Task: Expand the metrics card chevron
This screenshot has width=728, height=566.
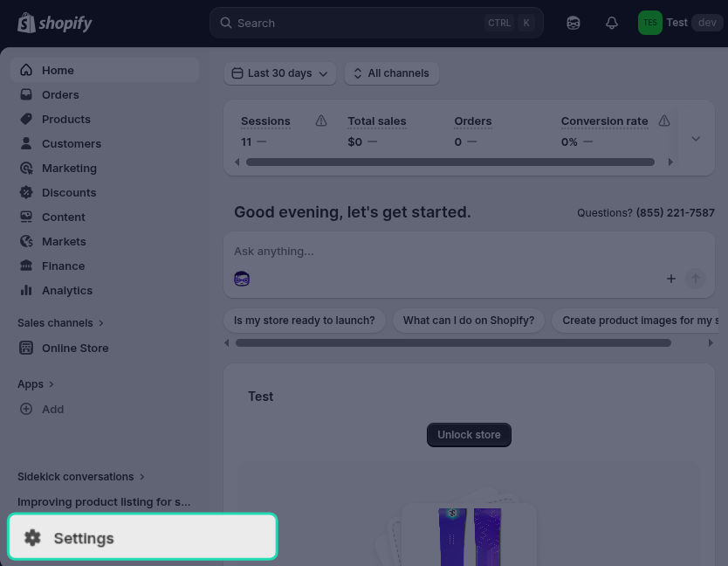Action: [x=696, y=139]
